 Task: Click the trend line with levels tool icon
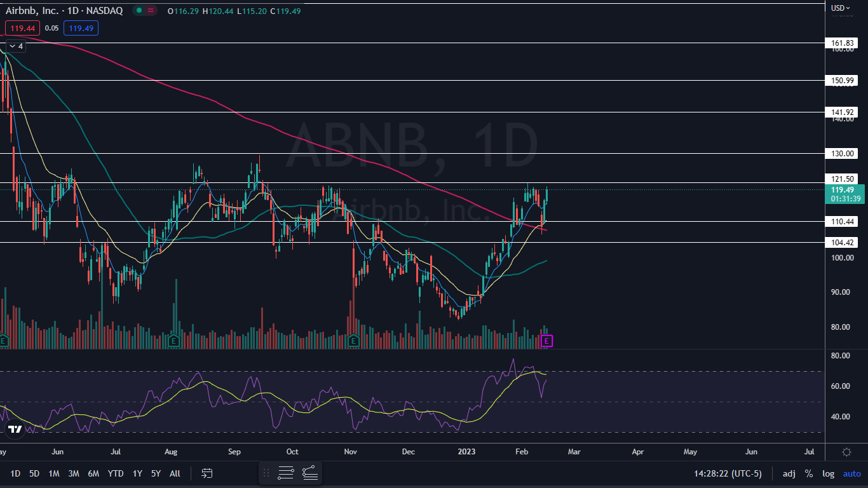point(309,473)
